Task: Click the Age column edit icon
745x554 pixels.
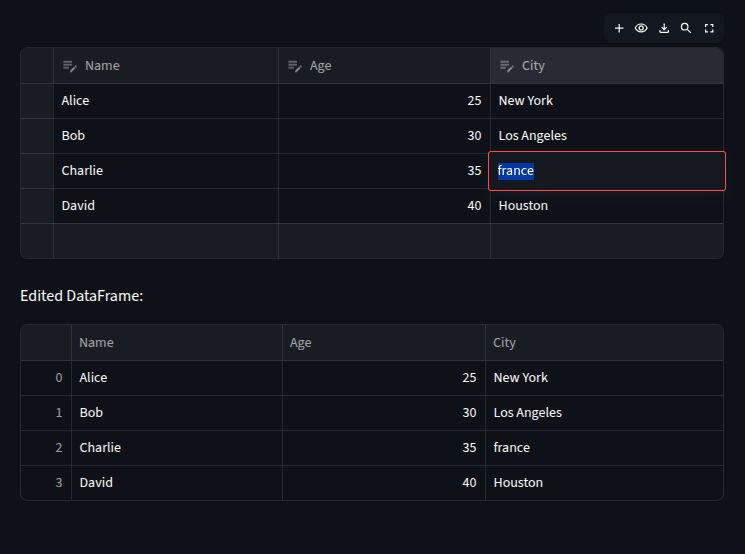Action: 295,66
